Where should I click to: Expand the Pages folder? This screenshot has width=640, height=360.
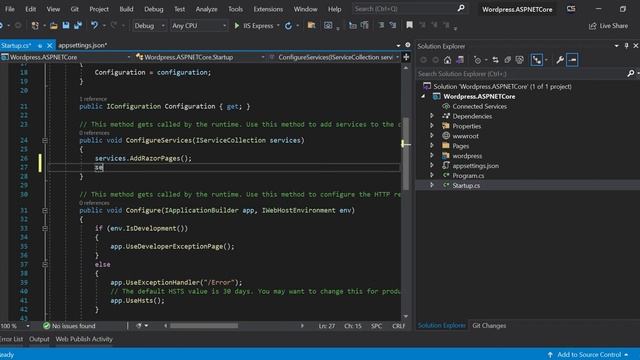(432, 145)
